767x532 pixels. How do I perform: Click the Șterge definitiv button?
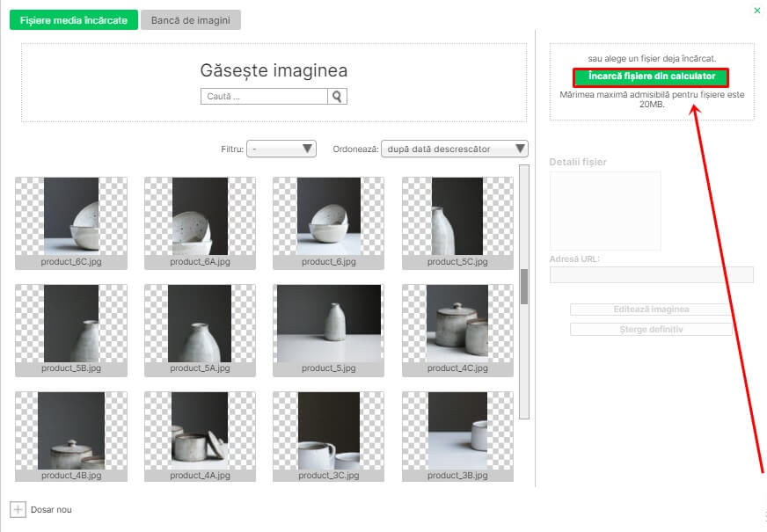point(651,329)
